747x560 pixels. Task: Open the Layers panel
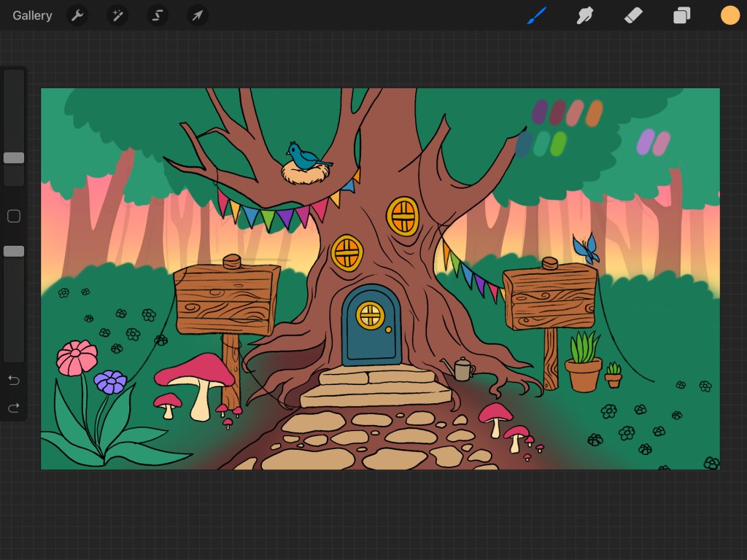point(681,15)
